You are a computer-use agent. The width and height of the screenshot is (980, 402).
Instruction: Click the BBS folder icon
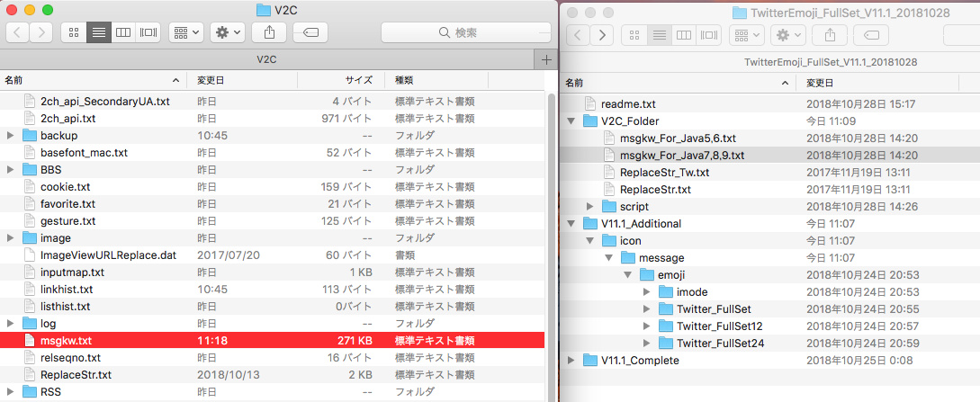30,170
